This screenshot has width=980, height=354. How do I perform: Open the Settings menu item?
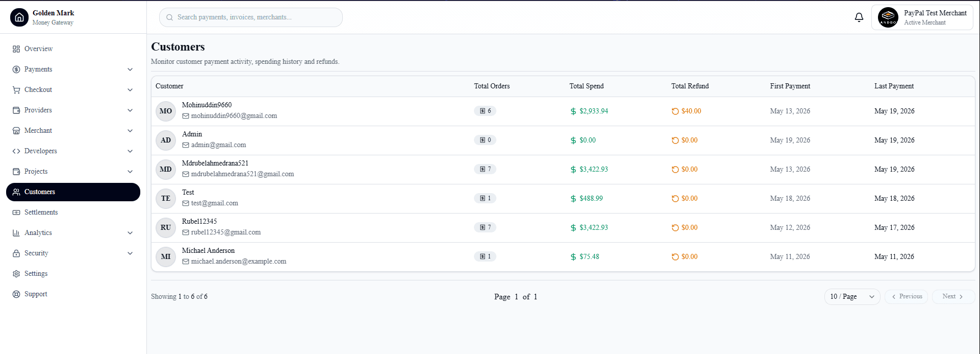pos(73,274)
